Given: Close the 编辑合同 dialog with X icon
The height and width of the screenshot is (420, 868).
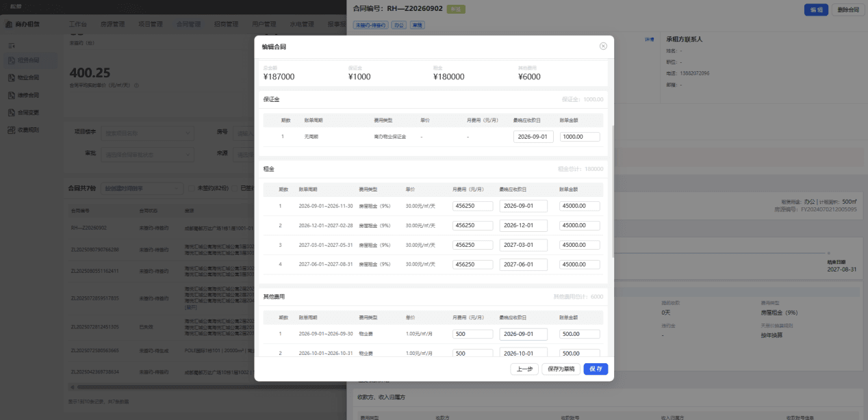Looking at the screenshot, I should (603, 47).
